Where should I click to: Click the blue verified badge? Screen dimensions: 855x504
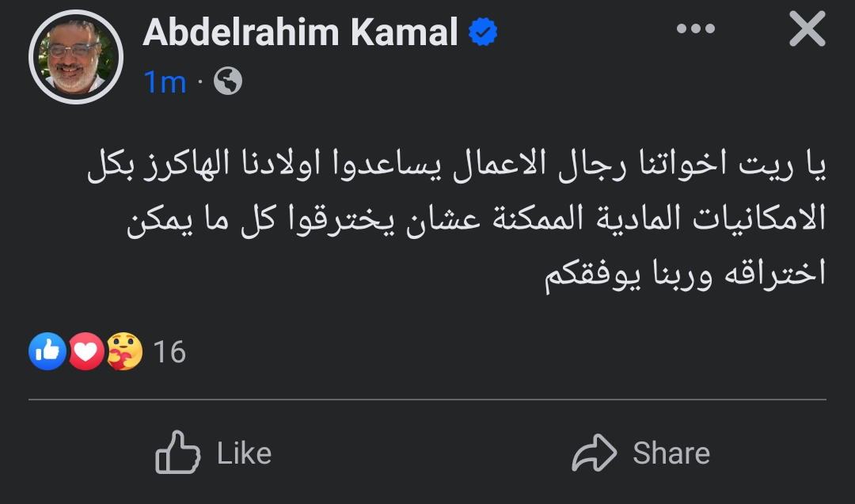pyautogui.click(x=483, y=32)
